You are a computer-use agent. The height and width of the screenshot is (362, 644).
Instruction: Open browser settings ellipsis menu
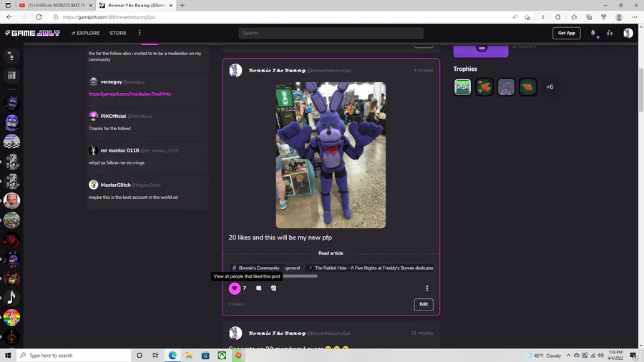(635, 17)
